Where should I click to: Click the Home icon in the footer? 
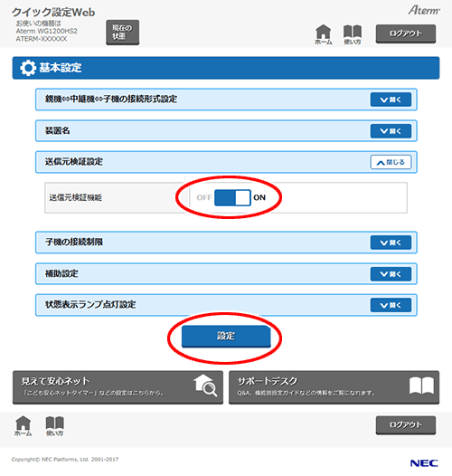[24, 426]
